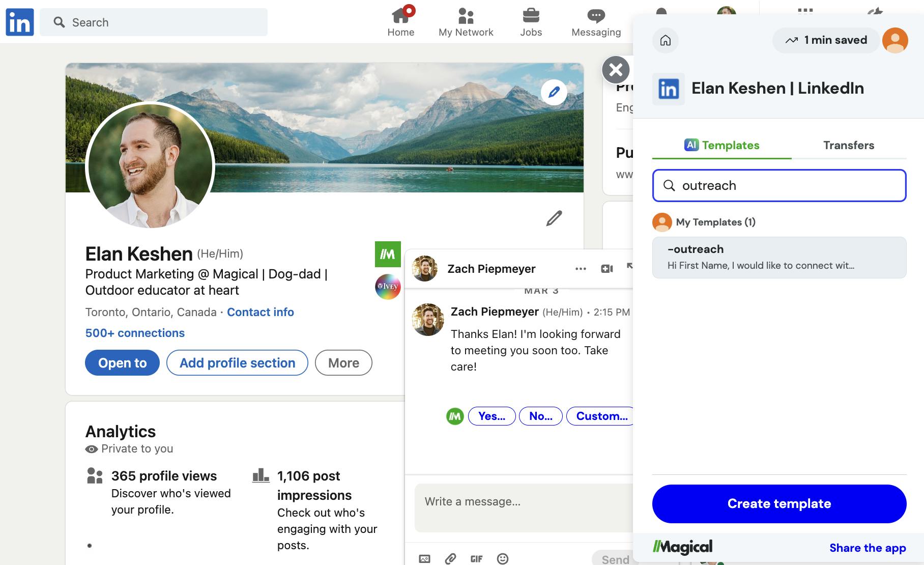Edit profile intro using the pencil icon
This screenshot has height=565, width=924.
coord(554,218)
